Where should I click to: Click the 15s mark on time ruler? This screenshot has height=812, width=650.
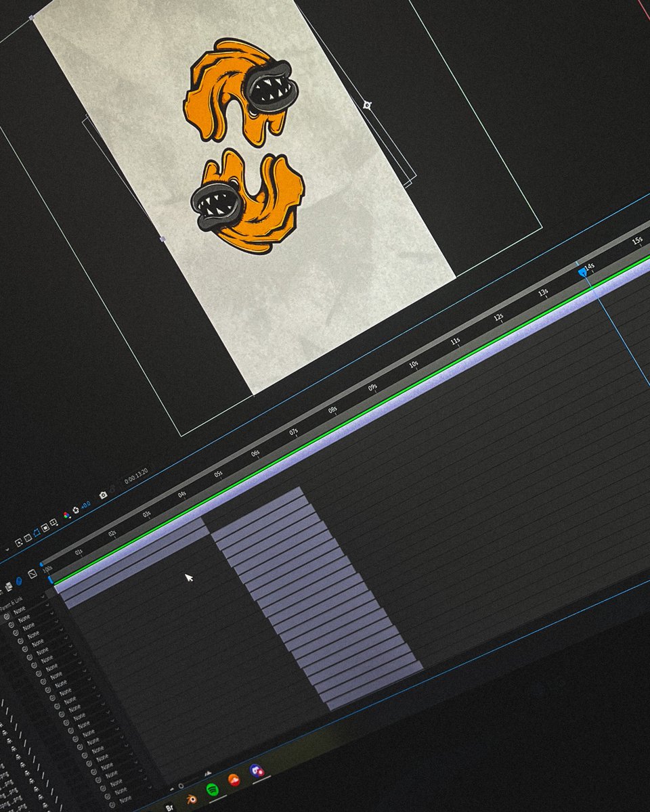click(x=637, y=241)
